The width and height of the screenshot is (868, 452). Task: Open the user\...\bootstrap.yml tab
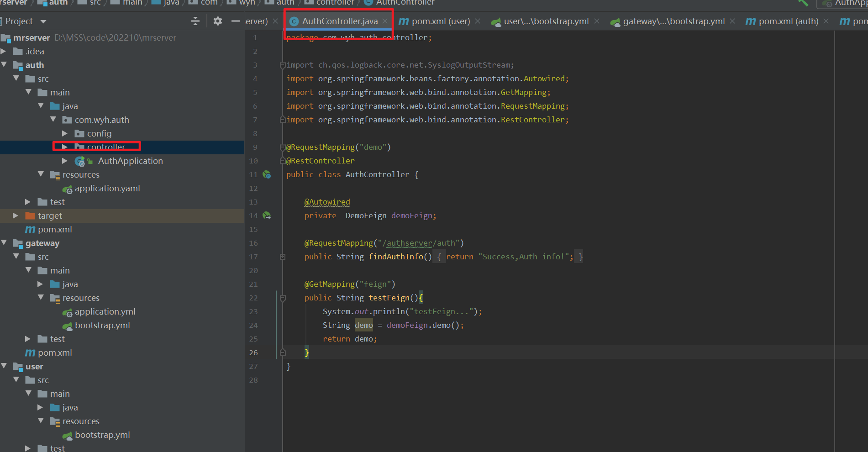[546, 21]
